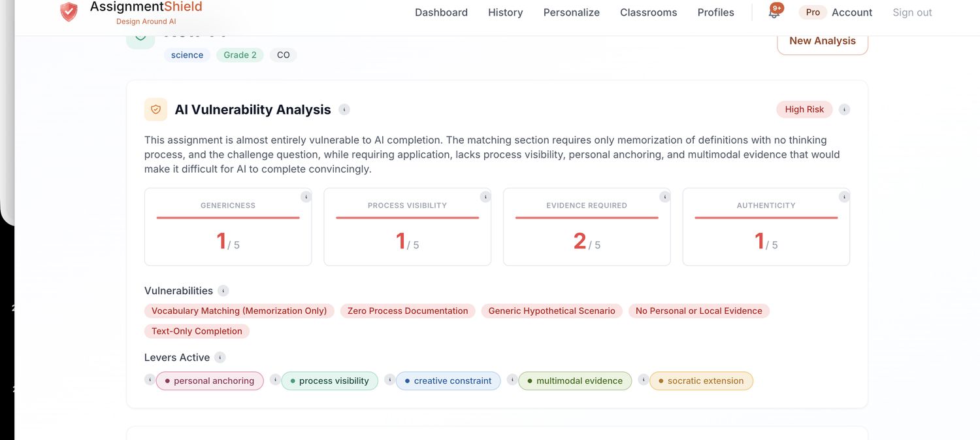Open the Genericness card info icon

(x=306, y=197)
